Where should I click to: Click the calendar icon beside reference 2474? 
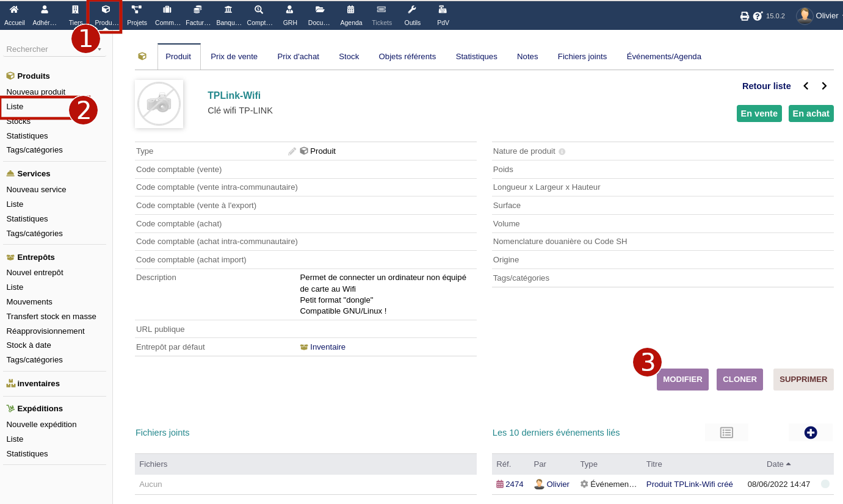[x=500, y=484]
